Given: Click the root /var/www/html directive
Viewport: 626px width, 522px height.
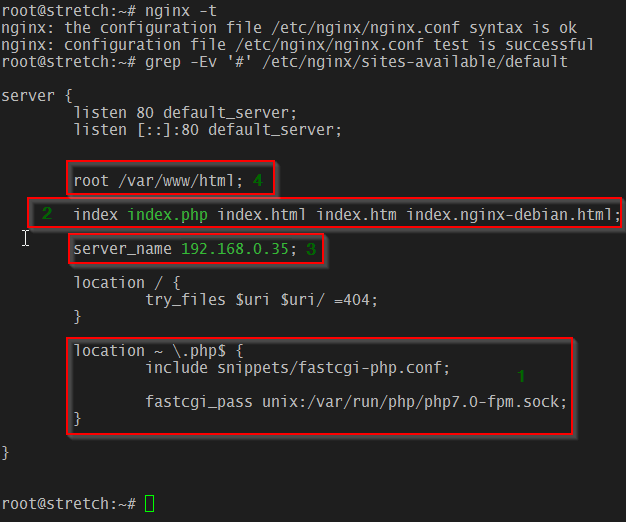Looking at the screenshot, I should pos(158,181).
